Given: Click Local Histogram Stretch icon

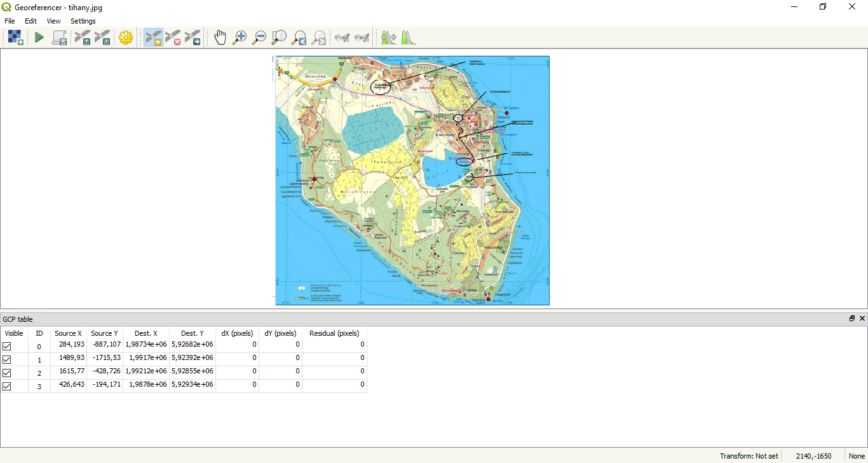Looking at the screenshot, I should (x=408, y=38).
